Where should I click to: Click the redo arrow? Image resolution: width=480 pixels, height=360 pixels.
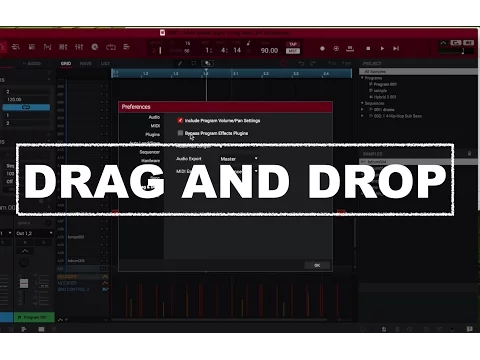(313, 63)
